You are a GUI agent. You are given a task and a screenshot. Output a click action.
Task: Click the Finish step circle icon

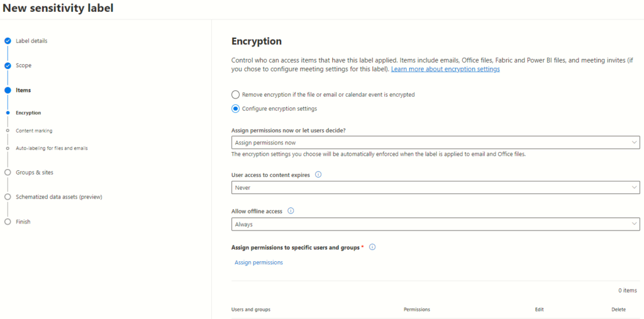pyautogui.click(x=8, y=222)
